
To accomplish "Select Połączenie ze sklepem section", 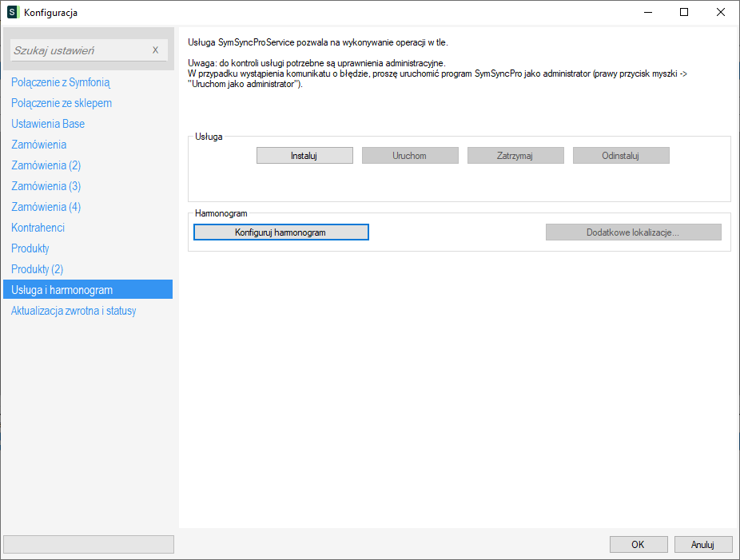I will pyautogui.click(x=62, y=103).
